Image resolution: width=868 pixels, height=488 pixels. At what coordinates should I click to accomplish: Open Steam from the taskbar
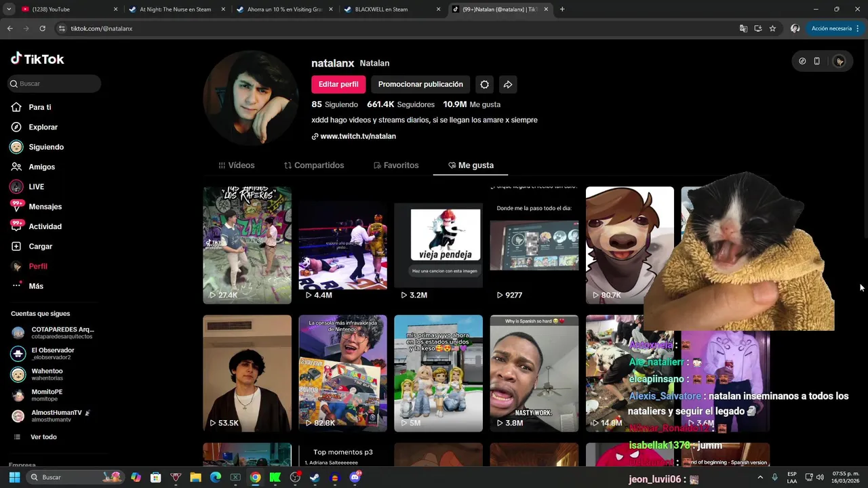click(x=315, y=477)
